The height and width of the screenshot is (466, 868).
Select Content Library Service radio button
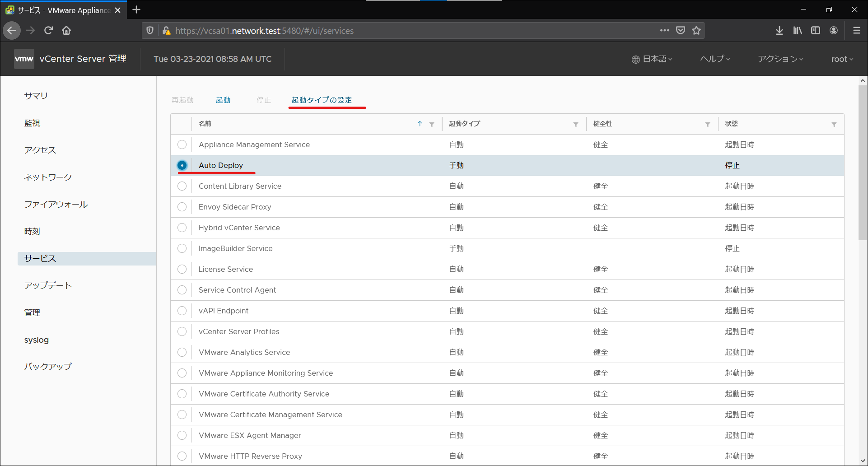(x=182, y=186)
